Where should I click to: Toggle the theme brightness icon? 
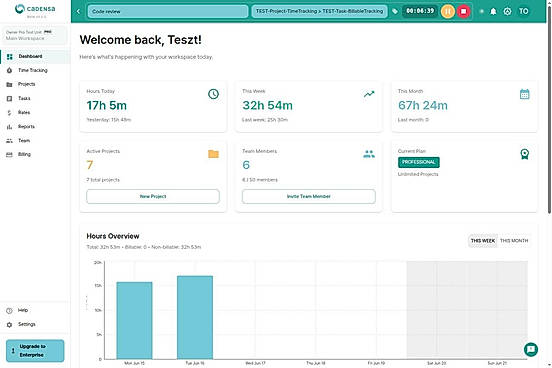tap(482, 11)
